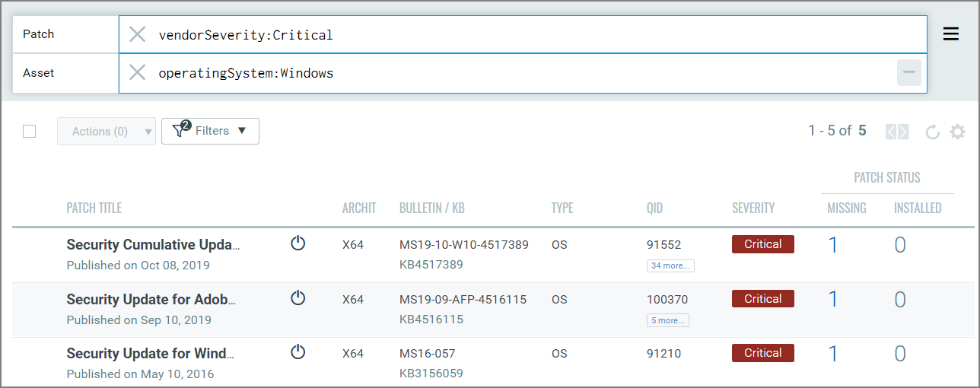Click 'Published on Oct 08, 2019' date

tap(138, 266)
